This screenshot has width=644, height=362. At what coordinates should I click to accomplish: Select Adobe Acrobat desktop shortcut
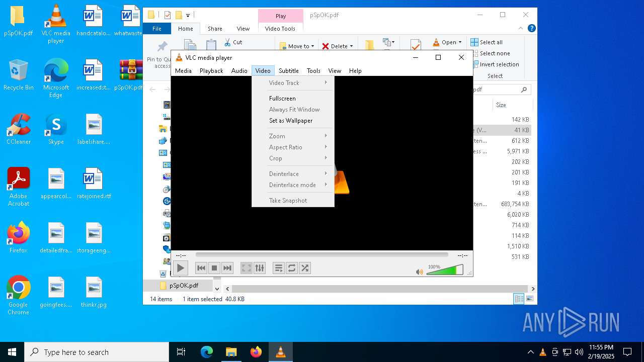click(19, 187)
